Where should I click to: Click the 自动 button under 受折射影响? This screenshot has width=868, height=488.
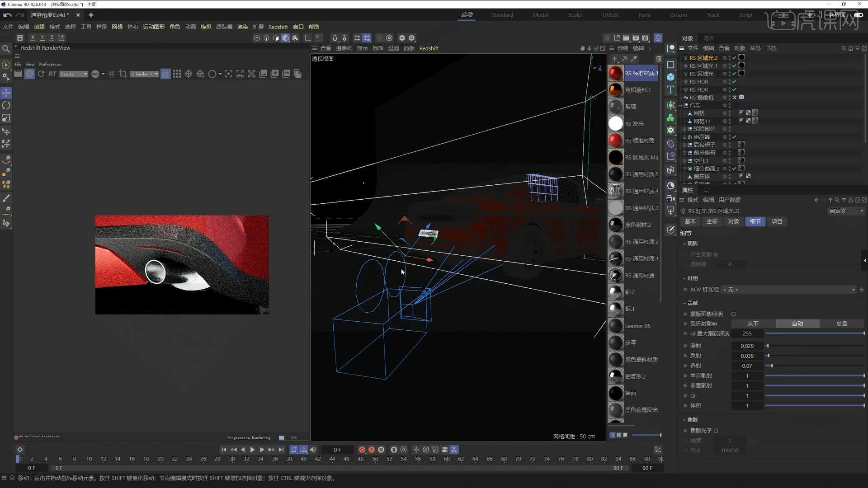[797, 324]
